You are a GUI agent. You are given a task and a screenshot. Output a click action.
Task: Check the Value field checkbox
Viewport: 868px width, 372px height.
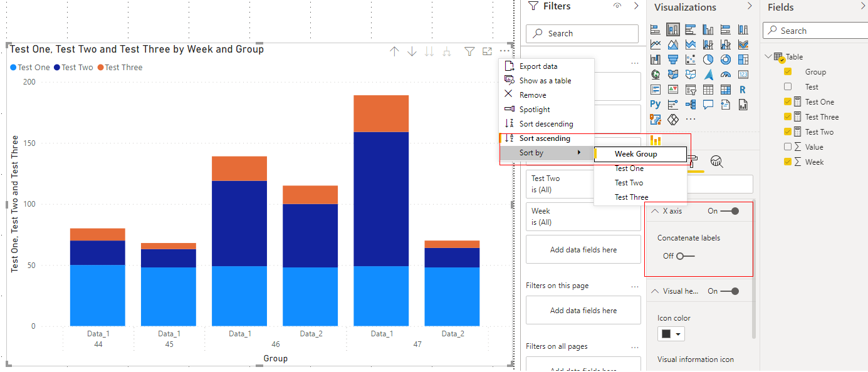(x=788, y=147)
